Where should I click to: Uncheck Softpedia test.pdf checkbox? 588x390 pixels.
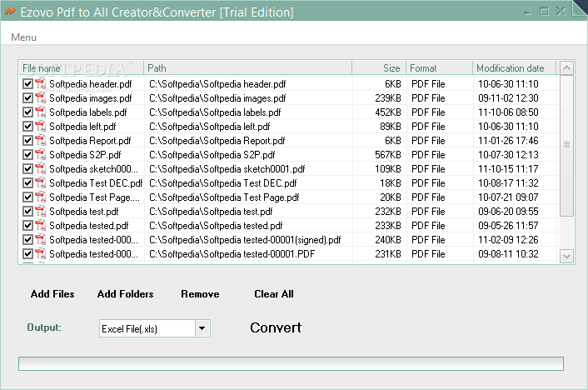(27, 212)
